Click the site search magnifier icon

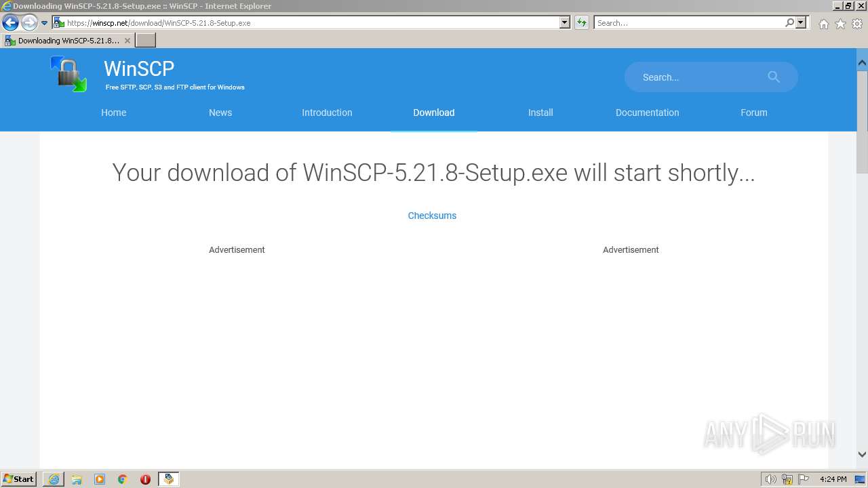point(774,77)
